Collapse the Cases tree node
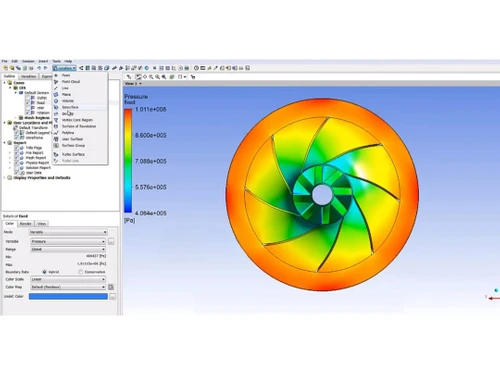Viewport: 500px width, 375px height. coord(5,83)
